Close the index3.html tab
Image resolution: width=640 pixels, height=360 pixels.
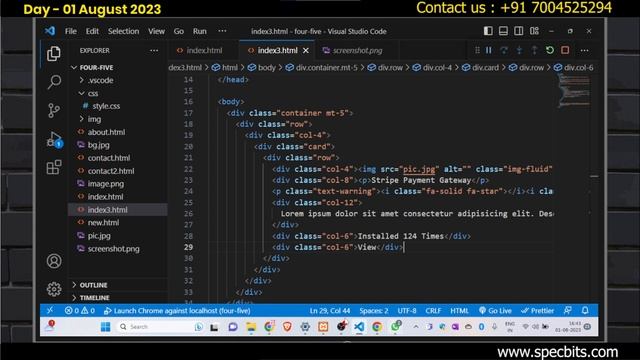click(306, 51)
